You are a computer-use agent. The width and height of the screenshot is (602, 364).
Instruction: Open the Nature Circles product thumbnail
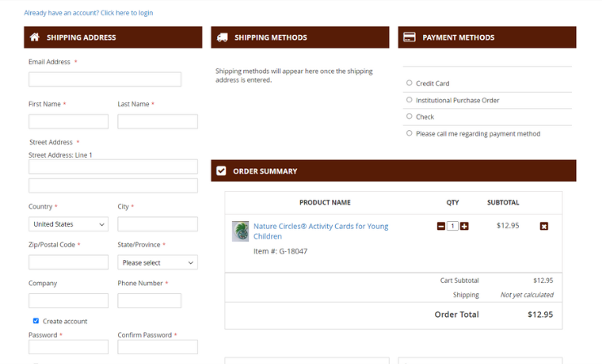[240, 231]
